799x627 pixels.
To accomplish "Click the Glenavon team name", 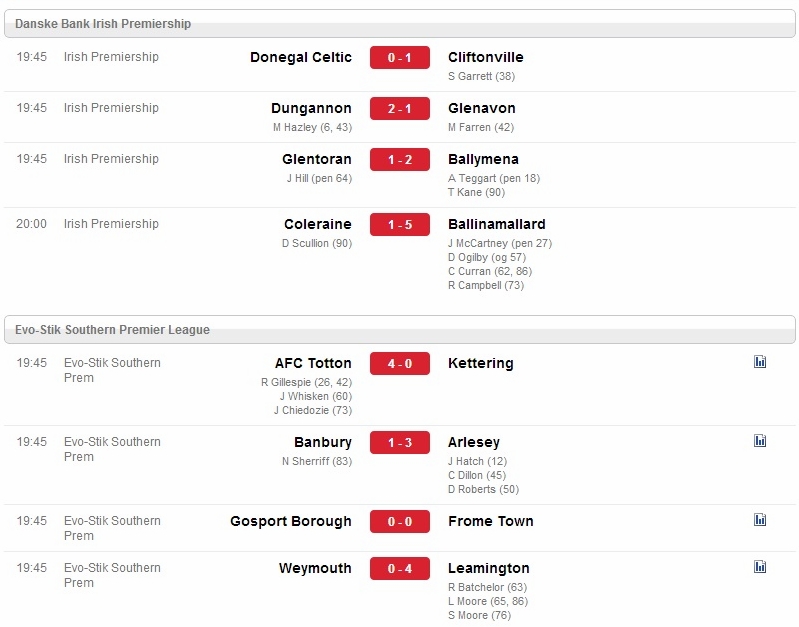I will point(482,108).
